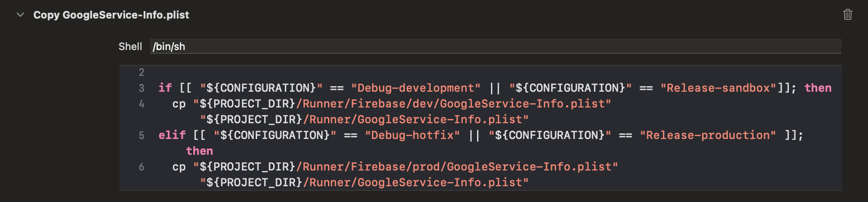Click line number 6 in the gutter
This screenshot has height=202, width=868.
[x=141, y=167]
